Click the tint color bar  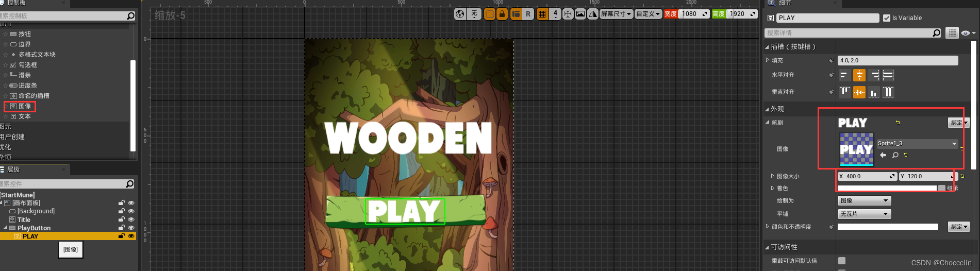pos(887,188)
